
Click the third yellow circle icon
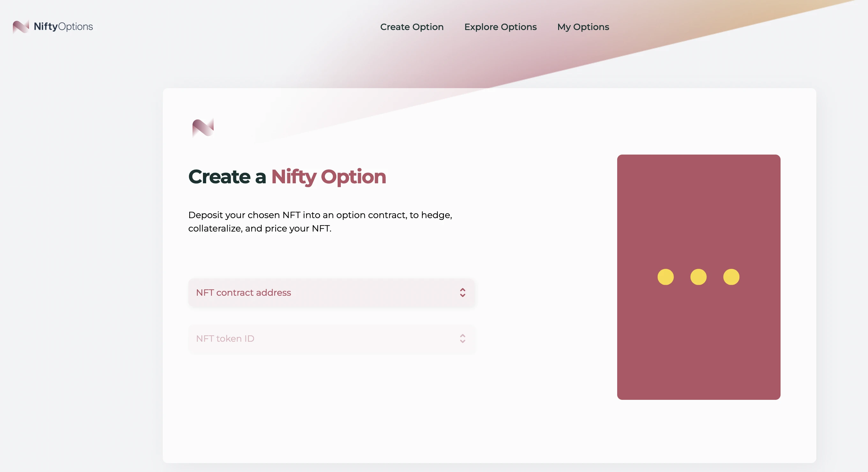click(731, 277)
